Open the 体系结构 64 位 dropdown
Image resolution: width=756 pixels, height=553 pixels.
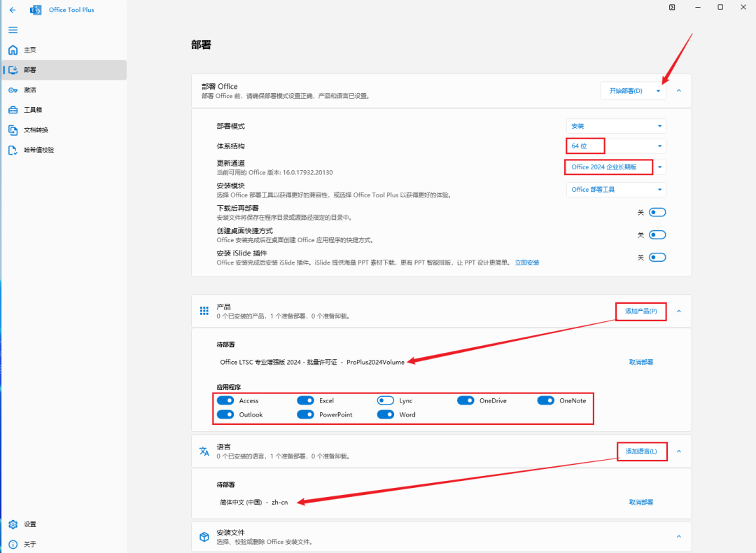(616, 146)
